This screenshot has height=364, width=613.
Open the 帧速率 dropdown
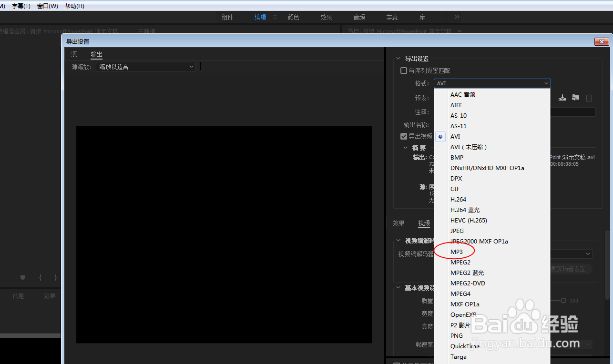587,344
